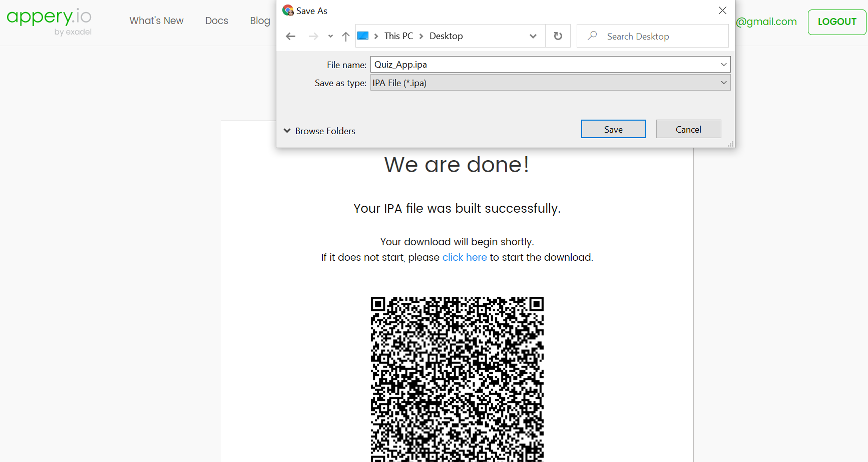
Task: Cancel the Save As dialog
Action: coord(688,129)
